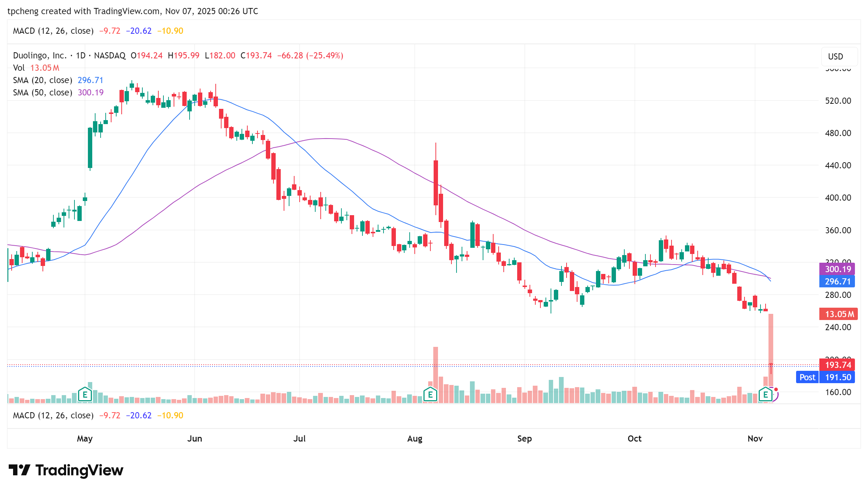Select the SMA (50, close) legend entry
This screenshot has width=868, height=492.
(42, 93)
